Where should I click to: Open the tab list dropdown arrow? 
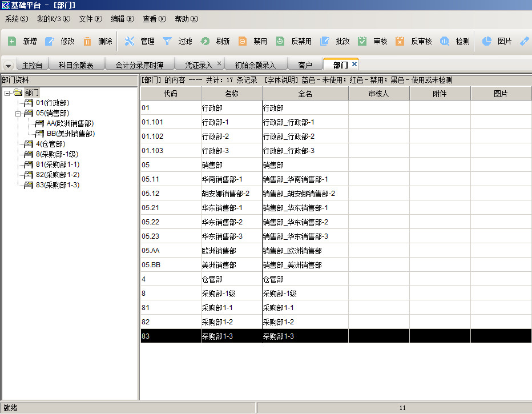coord(8,66)
